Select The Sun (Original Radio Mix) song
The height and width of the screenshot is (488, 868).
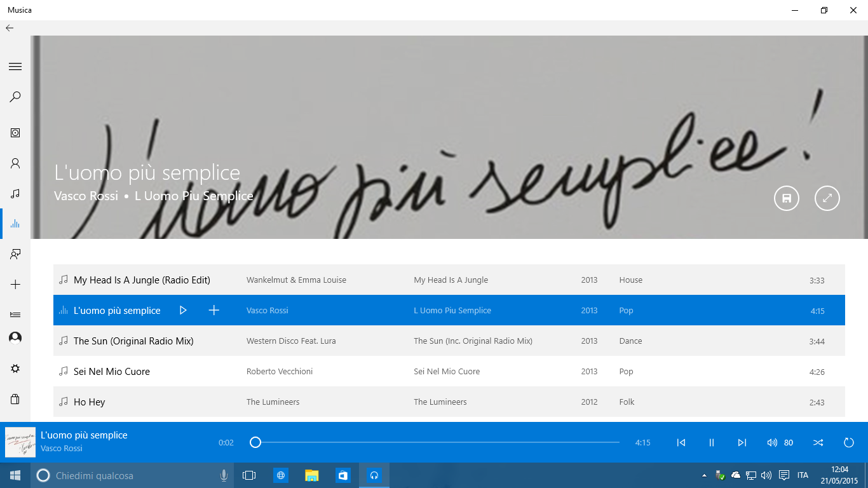point(133,341)
